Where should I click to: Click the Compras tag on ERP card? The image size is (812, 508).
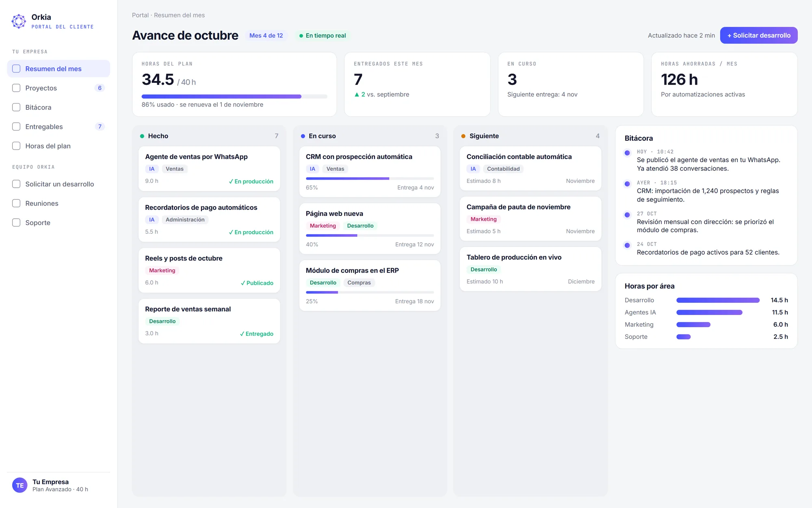[x=359, y=282]
